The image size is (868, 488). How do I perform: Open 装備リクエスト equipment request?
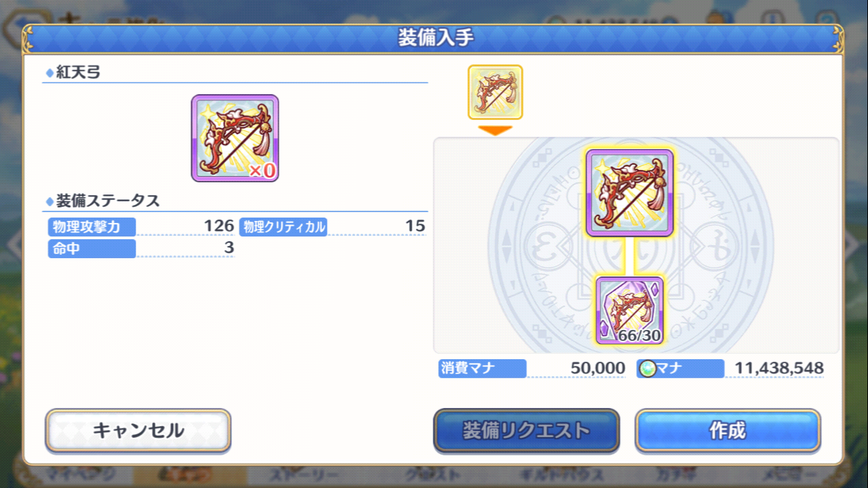(526, 430)
